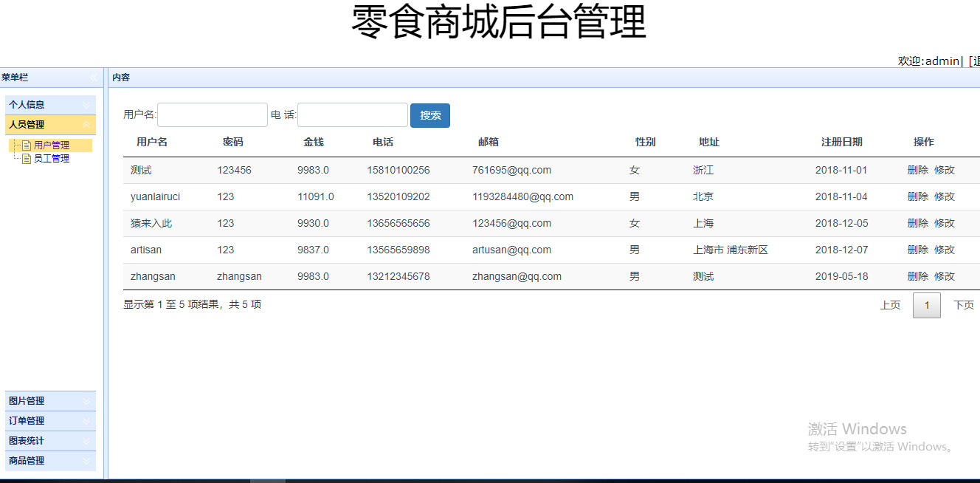Click 下页 to go to next page
This screenshot has height=483, width=980.
click(x=963, y=305)
